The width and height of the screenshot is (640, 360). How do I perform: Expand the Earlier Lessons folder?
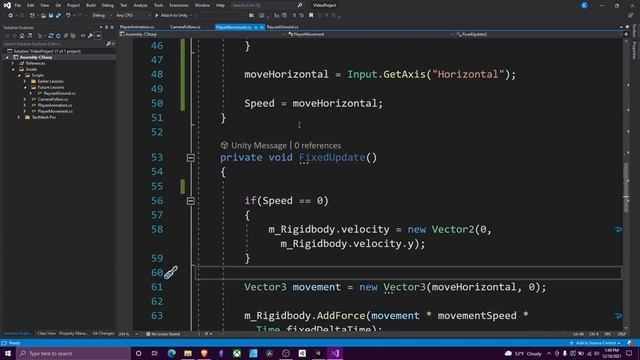tap(25, 81)
